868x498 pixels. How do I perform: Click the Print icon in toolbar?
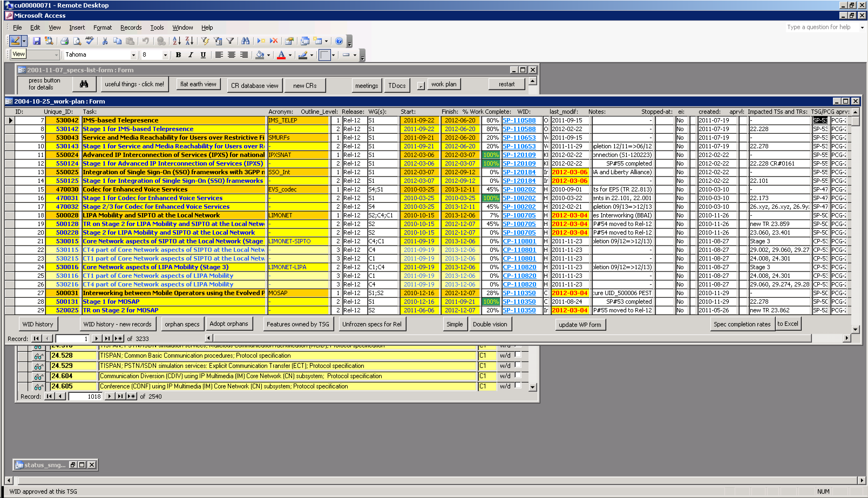tap(65, 41)
